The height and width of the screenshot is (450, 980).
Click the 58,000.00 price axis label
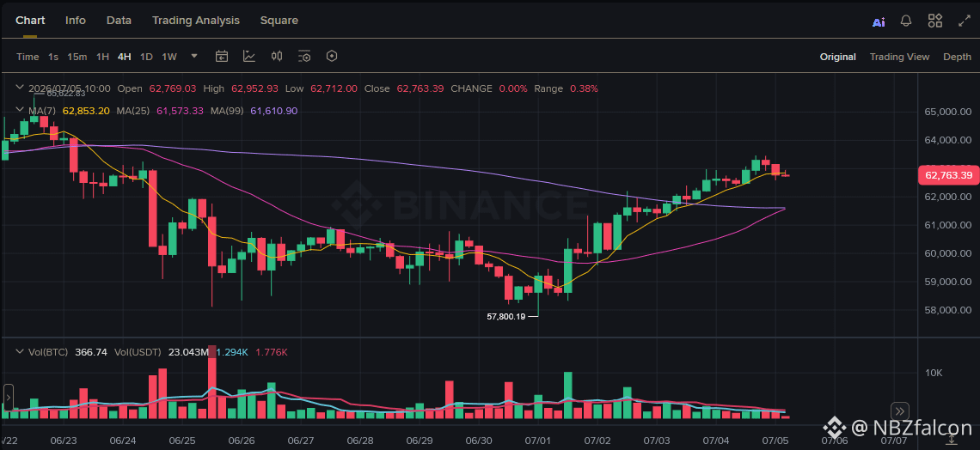coord(947,310)
